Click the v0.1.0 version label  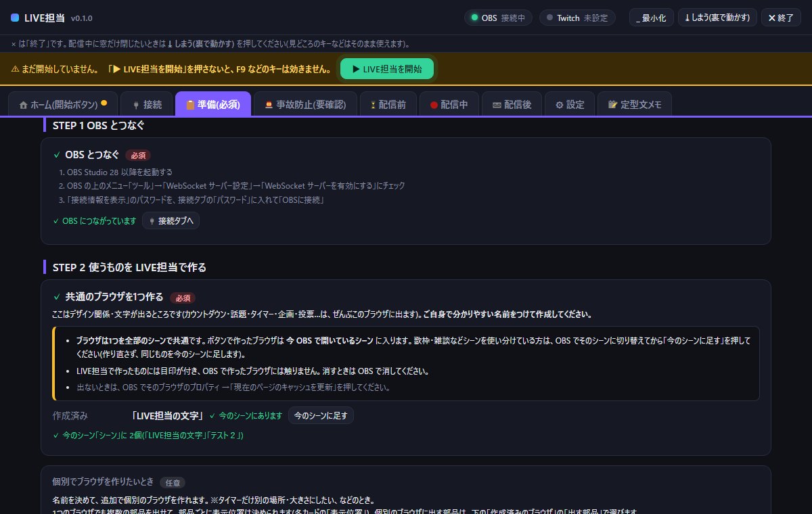(x=81, y=18)
